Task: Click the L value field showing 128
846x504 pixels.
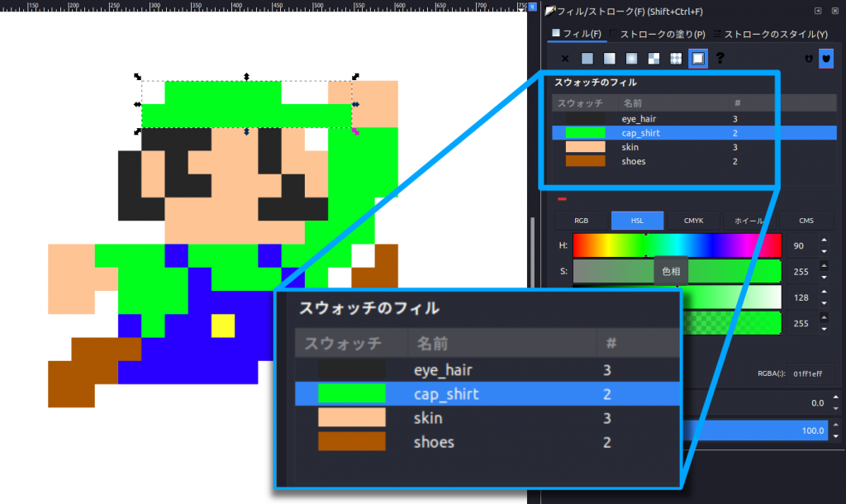Action: click(802, 297)
